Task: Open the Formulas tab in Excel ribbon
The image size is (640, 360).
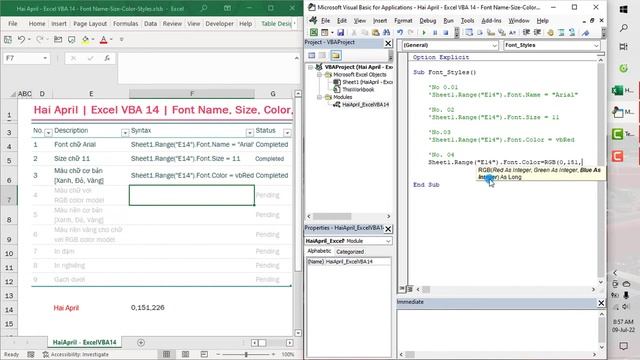Action: tap(126, 24)
